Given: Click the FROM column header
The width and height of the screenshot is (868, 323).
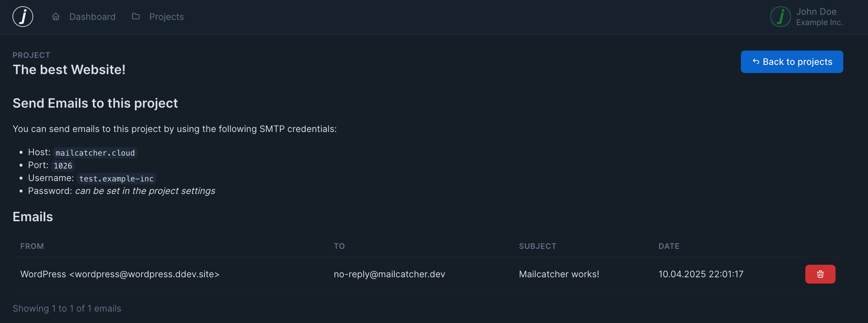Looking at the screenshot, I should coord(32,246).
